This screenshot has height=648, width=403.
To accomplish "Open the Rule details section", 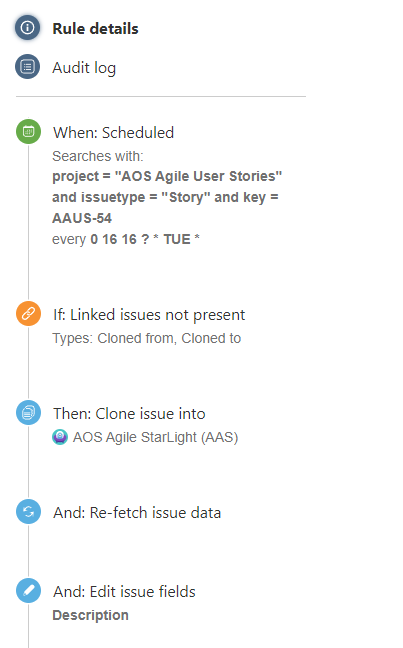I will pos(95,29).
